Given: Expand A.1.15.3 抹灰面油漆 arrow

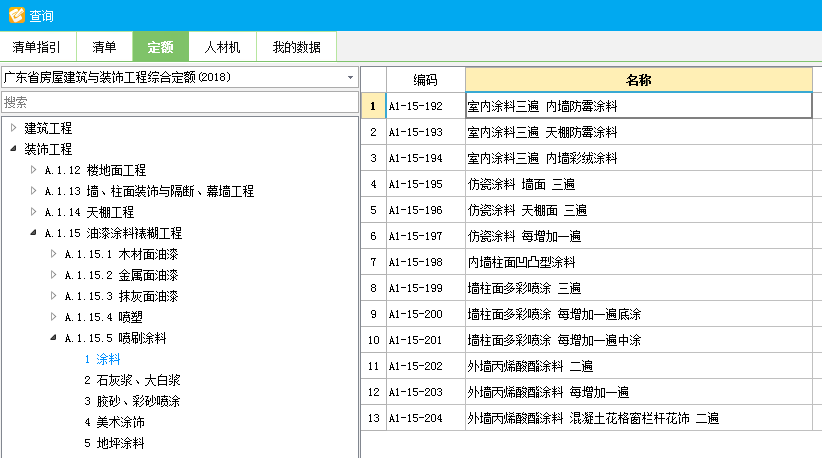Looking at the screenshot, I should point(53,296).
